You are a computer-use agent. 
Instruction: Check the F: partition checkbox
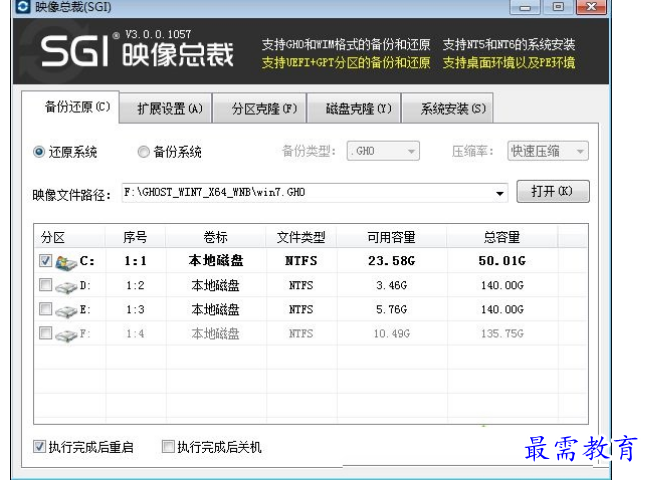click(45, 333)
